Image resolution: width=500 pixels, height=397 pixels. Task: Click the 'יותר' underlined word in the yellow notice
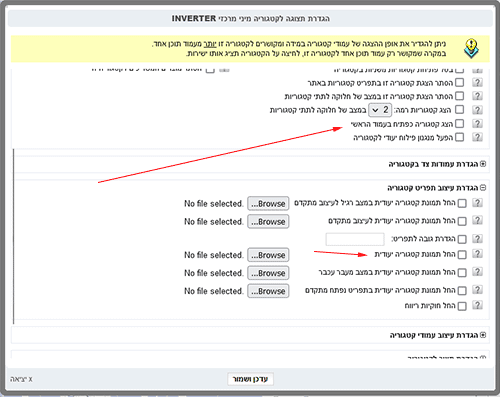pyautogui.click(x=210, y=44)
